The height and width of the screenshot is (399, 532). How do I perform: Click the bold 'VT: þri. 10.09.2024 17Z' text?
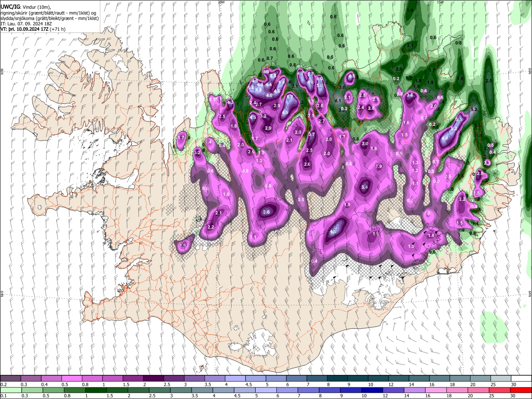(x=25, y=29)
